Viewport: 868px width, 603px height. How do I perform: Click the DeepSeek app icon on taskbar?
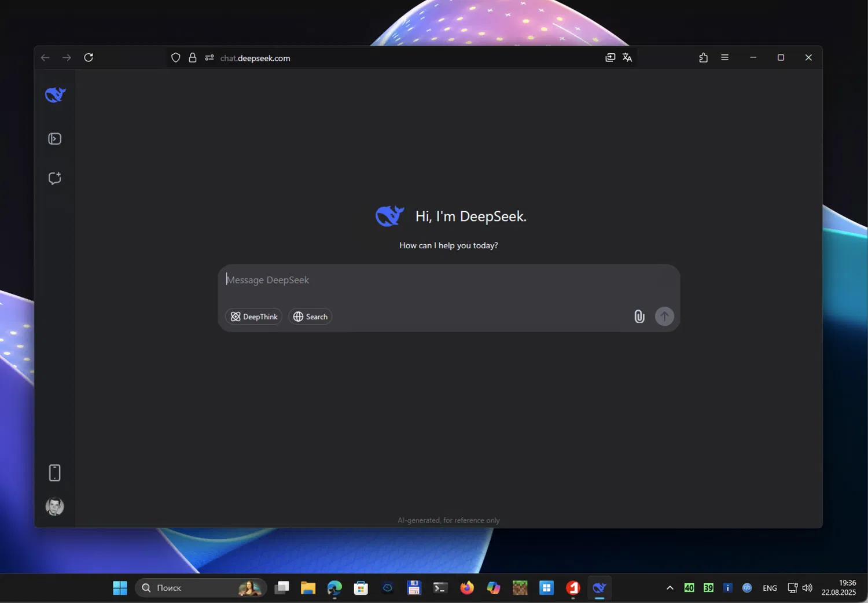(599, 588)
